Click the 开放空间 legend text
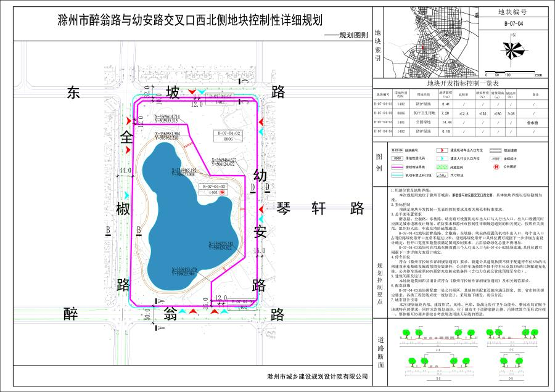The height and width of the screenshot is (392, 555). coord(456,168)
